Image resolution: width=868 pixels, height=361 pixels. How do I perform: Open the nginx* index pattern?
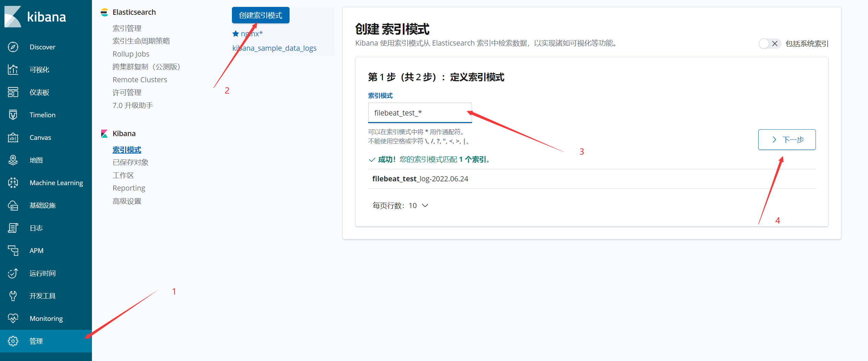[251, 34]
